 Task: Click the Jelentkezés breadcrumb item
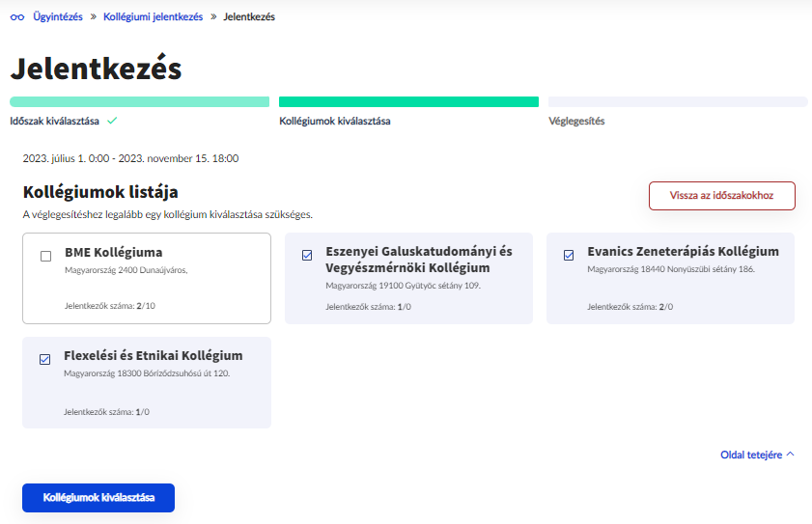click(249, 17)
